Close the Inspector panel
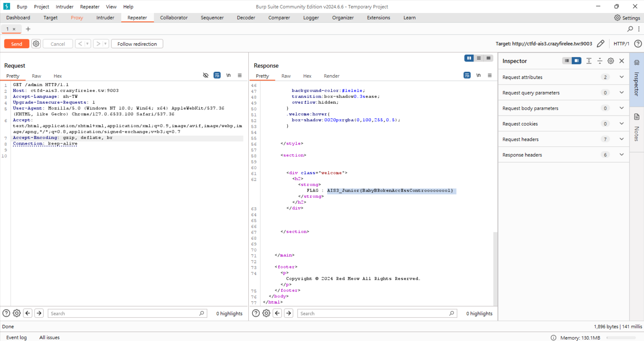The height and width of the screenshot is (341, 644). coord(622,61)
